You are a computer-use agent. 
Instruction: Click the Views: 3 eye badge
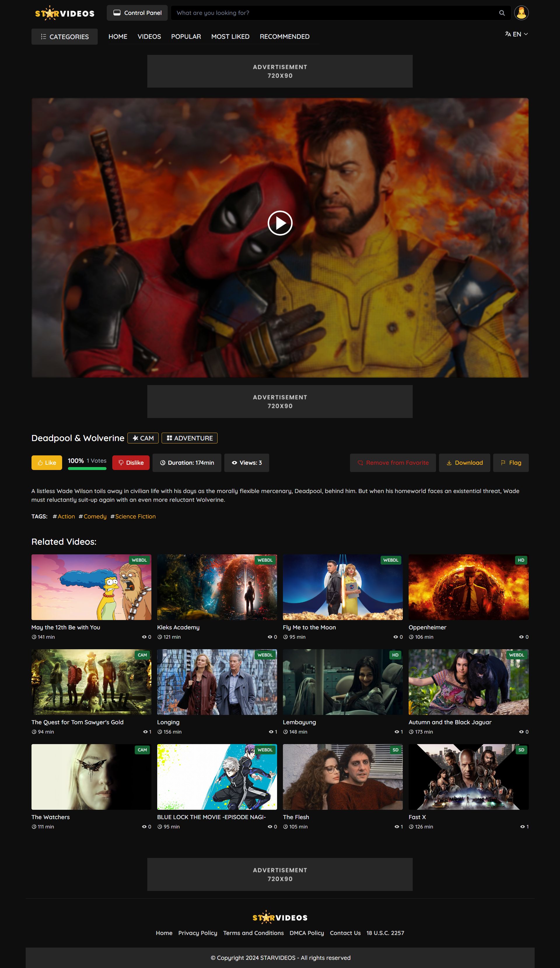point(246,462)
